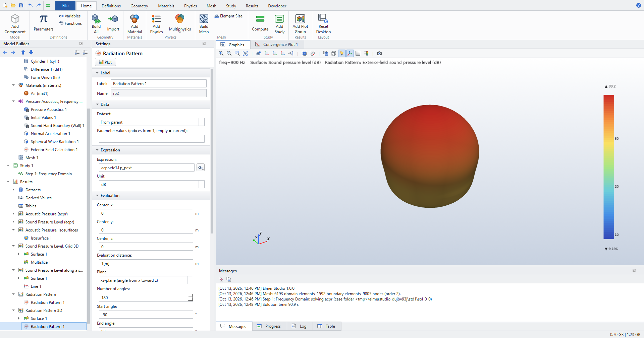Image resolution: width=644 pixels, height=338 pixels.
Task: Take a screenshot with camera icon
Action: pyautogui.click(x=379, y=53)
